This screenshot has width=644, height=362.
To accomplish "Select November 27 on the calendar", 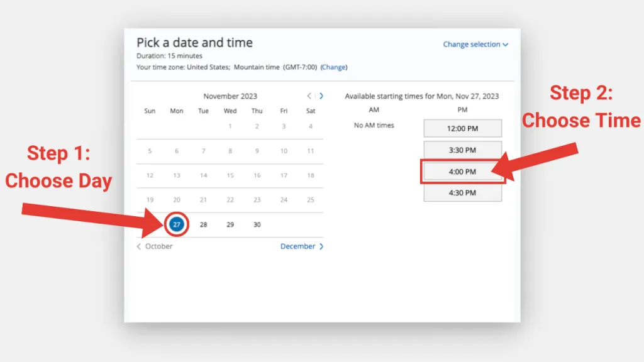I will 177,225.
